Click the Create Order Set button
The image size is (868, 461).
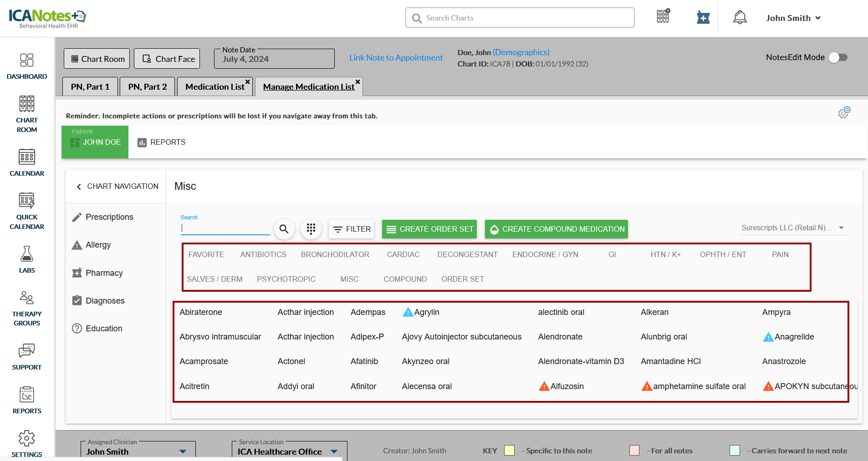pyautogui.click(x=429, y=229)
